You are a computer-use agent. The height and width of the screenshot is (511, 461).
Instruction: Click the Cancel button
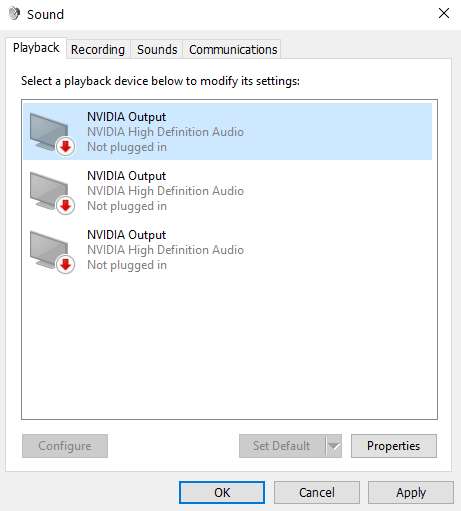[x=317, y=492]
